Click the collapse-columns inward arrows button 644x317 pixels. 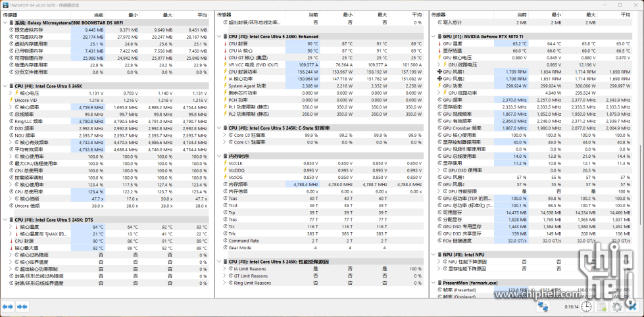click(22, 306)
